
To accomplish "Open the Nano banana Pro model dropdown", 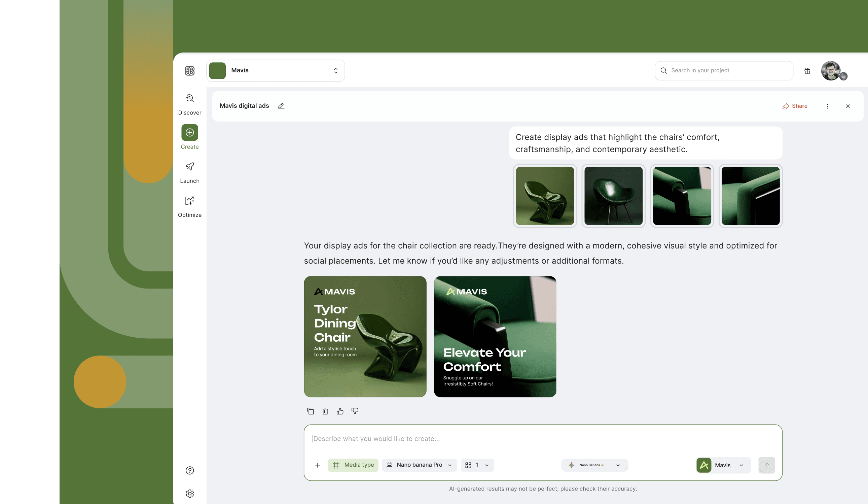I will (419, 465).
